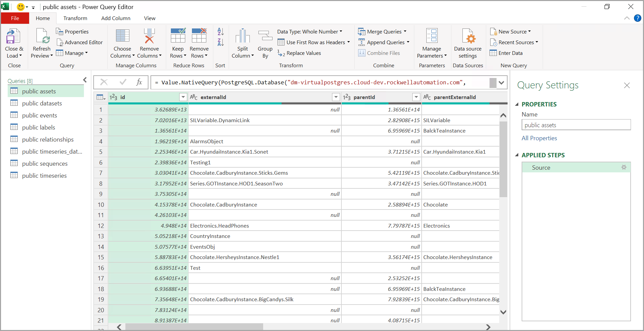Collapse the APPLIED STEPS section

(x=517, y=155)
